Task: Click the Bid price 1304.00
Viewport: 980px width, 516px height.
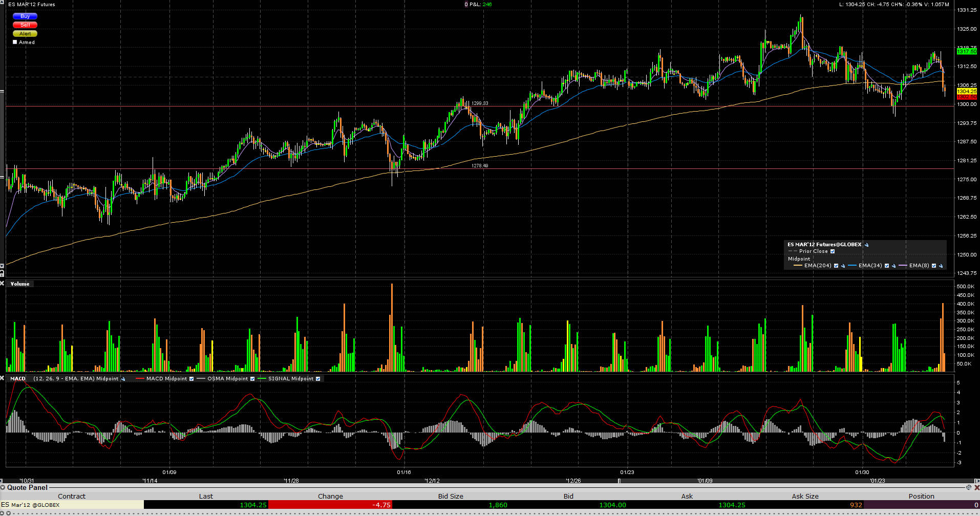Action: (612, 505)
